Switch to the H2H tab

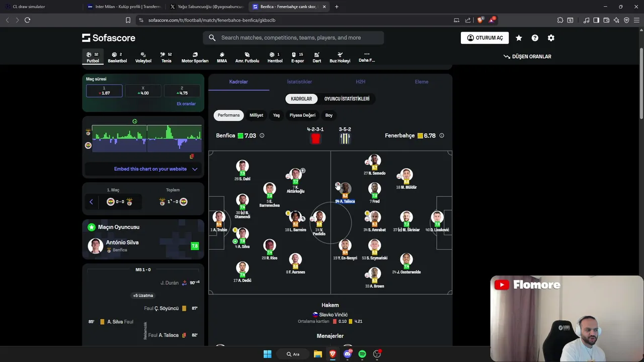tap(360, 81)
